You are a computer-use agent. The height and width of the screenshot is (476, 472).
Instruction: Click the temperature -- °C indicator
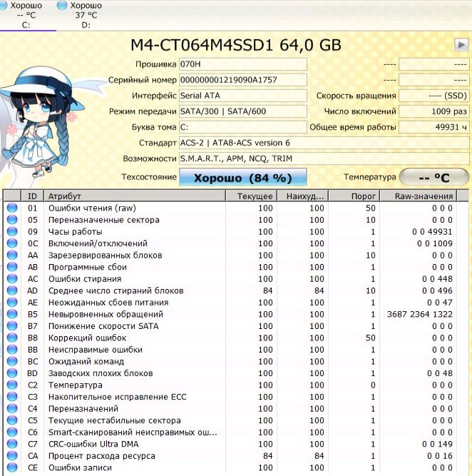(434, 178)
